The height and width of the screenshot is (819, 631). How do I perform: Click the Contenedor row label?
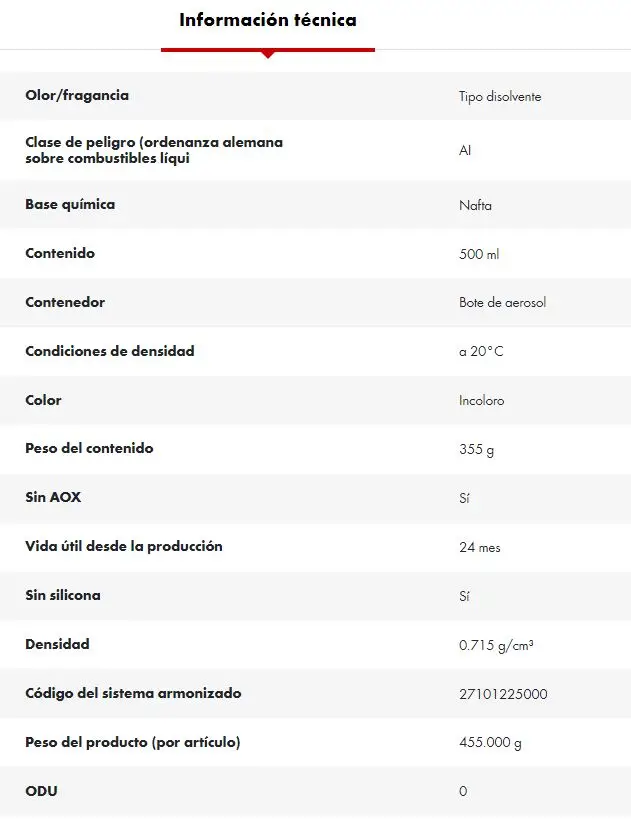pos(65,303)
